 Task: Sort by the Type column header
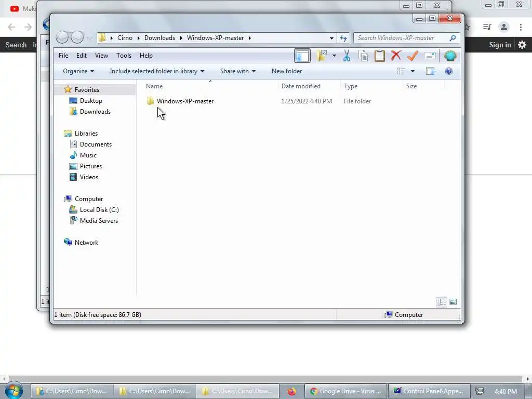[x=351, y=86]
